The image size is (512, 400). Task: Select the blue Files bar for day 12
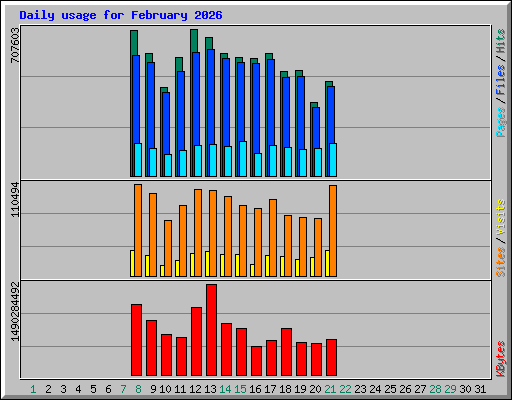(x=196, y=99)
